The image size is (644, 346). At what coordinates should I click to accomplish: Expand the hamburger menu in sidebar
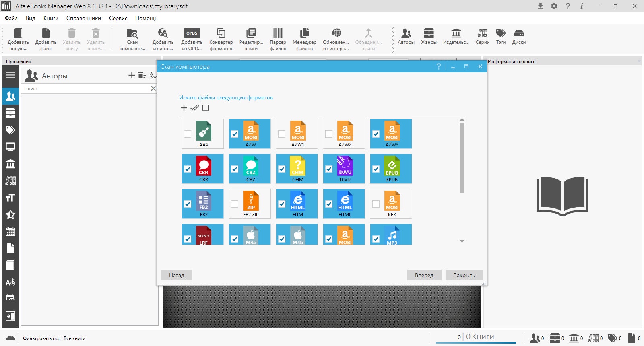coord(10,75)
